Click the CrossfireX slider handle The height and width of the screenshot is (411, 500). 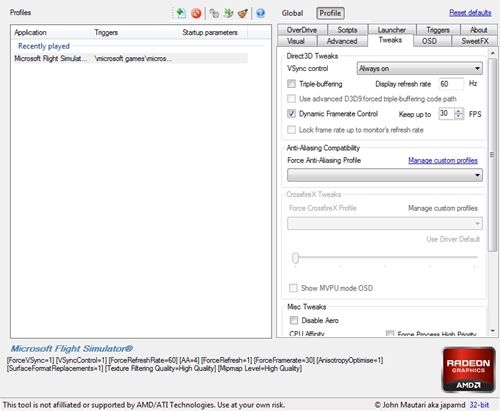(x=295, y=258)
